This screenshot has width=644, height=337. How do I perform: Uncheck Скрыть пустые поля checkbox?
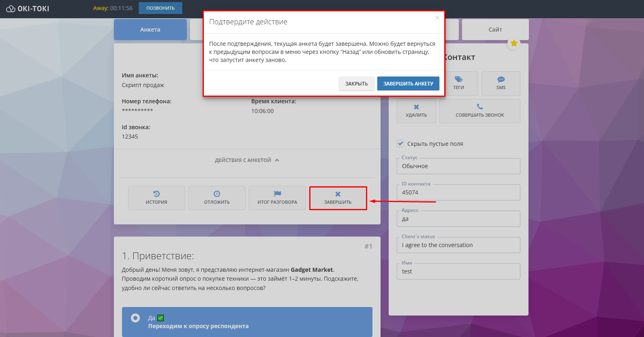400,143
